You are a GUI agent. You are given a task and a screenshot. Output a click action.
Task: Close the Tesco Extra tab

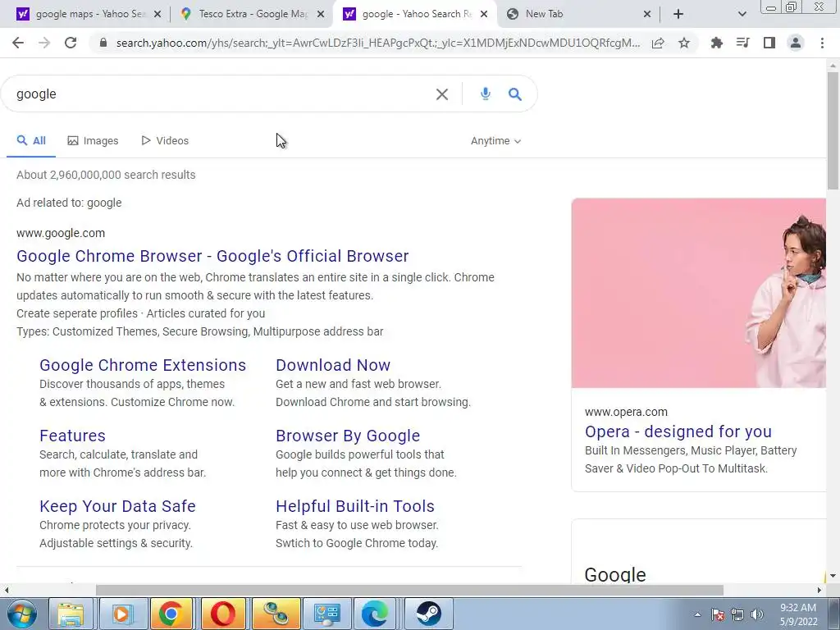[x=321, y=15]
